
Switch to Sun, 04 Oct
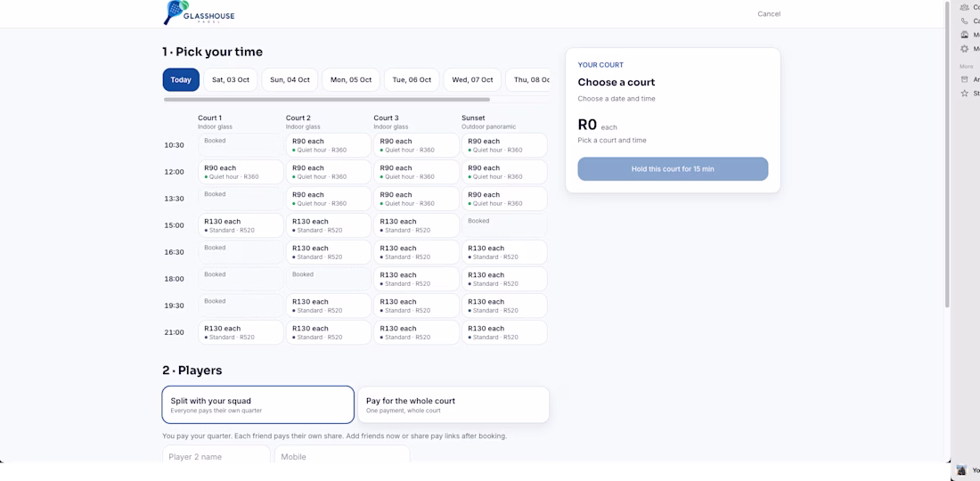pos(290,80)
